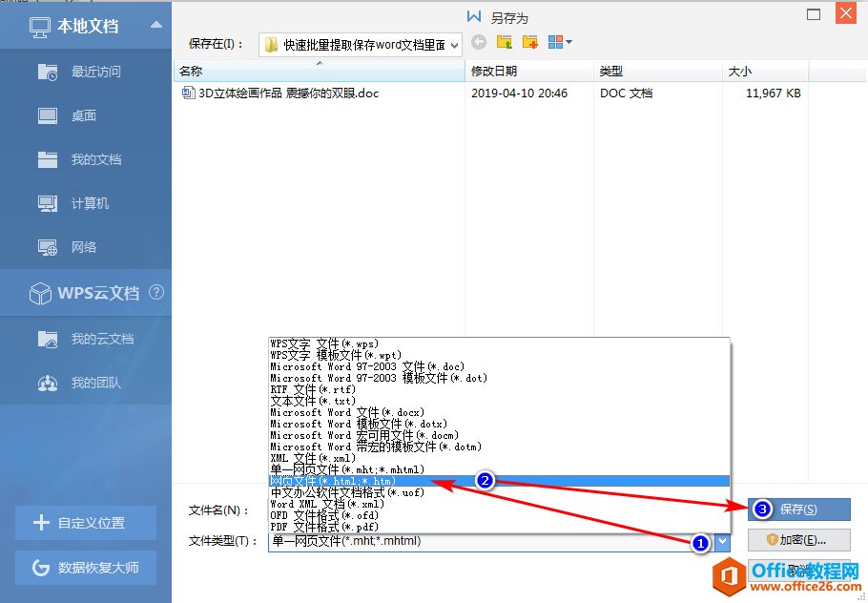The height and width of the screenshot is (603, 868).
Task: Click the 文件类型 combo box field
Action: pos(499,542)
